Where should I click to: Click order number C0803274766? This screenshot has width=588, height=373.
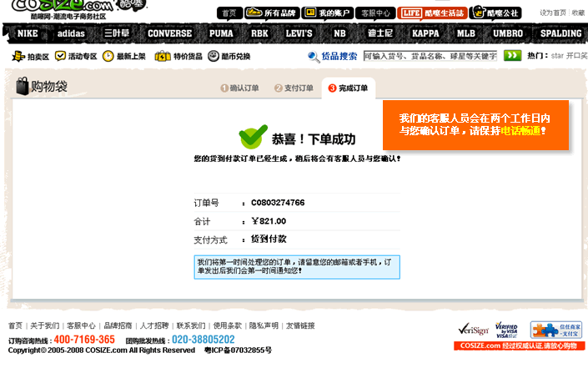click(x=278, y=203)
